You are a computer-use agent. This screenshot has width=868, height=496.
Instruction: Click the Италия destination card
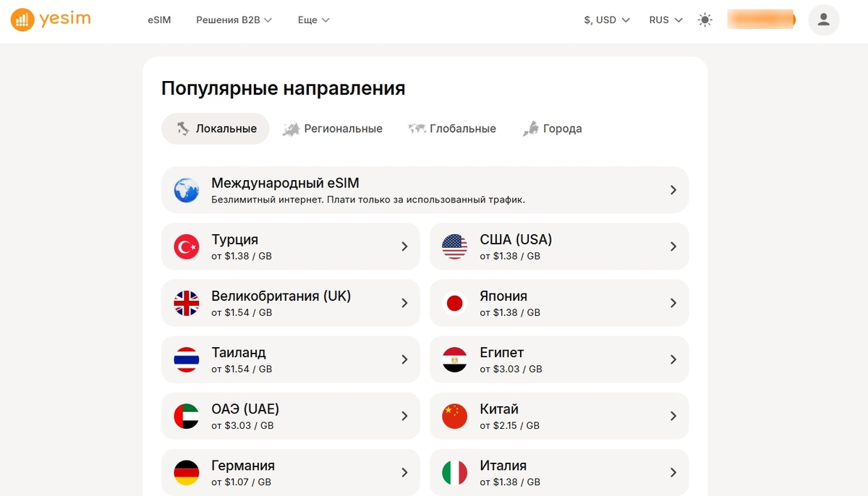[x=559, y=472]
